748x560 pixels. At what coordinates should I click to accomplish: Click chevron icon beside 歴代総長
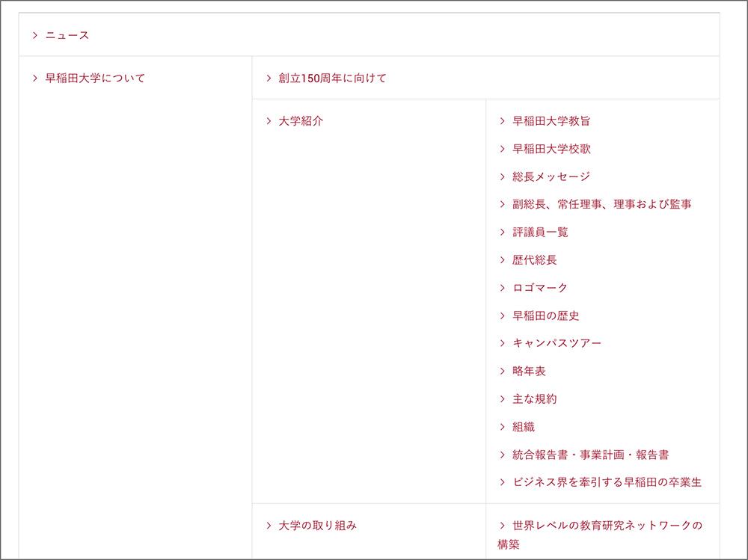(x=502, y=260)
